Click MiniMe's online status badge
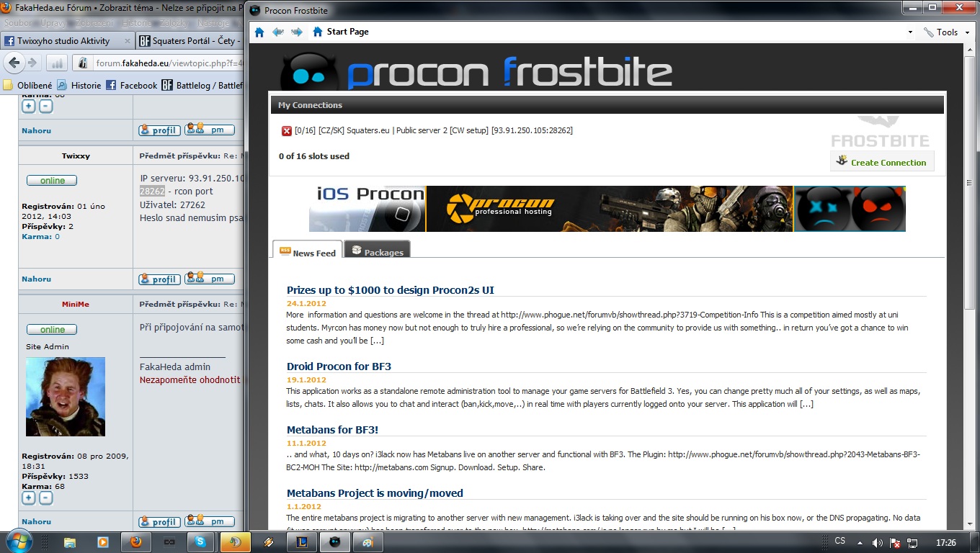The width and height of the screenshot is (980, 553). pos(52,330)
